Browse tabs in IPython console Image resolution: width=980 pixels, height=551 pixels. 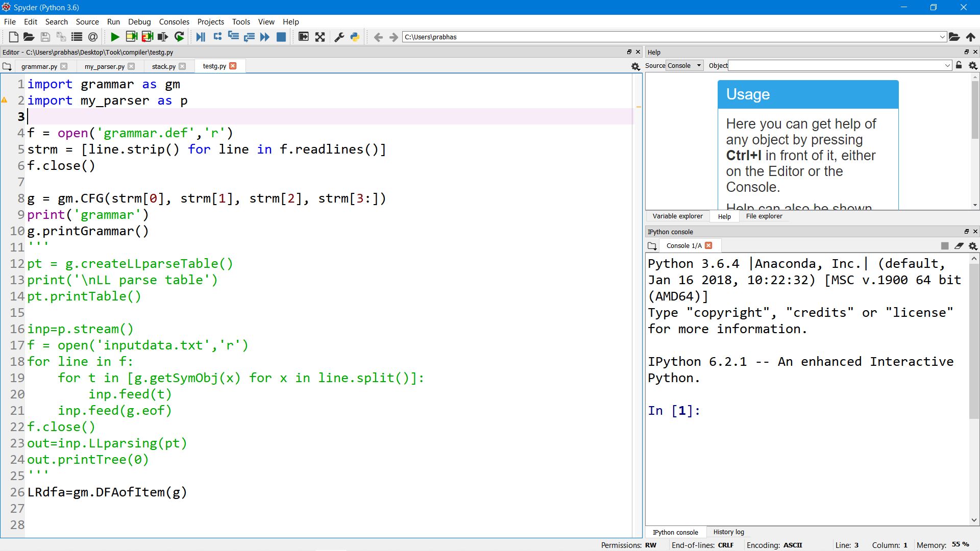(x=652, y=246)
